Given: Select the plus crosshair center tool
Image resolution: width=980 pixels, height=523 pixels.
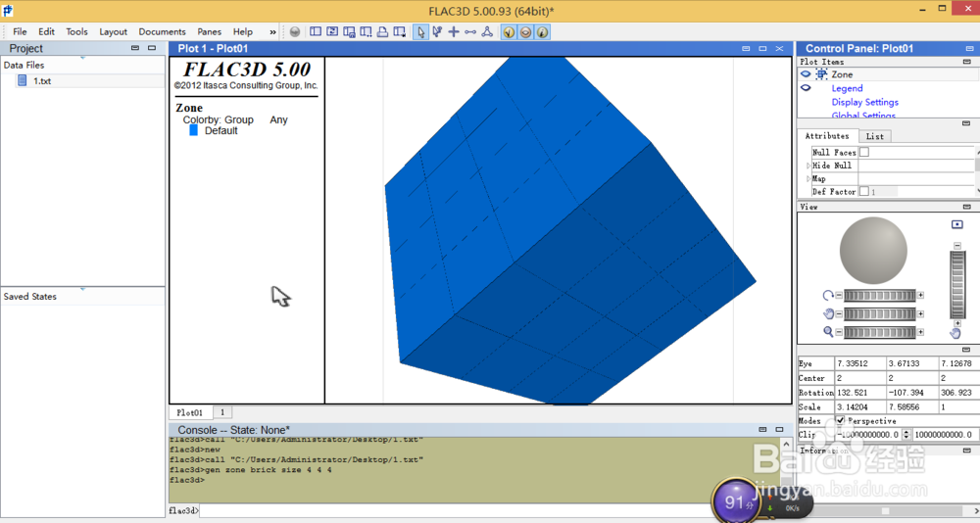Looking at the screenshot, I should [454, 32].
